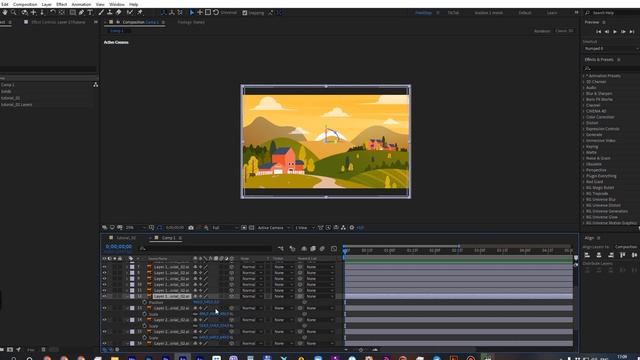Toggle transparency grid in viewer bar
Screen dimensions: 640x360
coord(251,228)
